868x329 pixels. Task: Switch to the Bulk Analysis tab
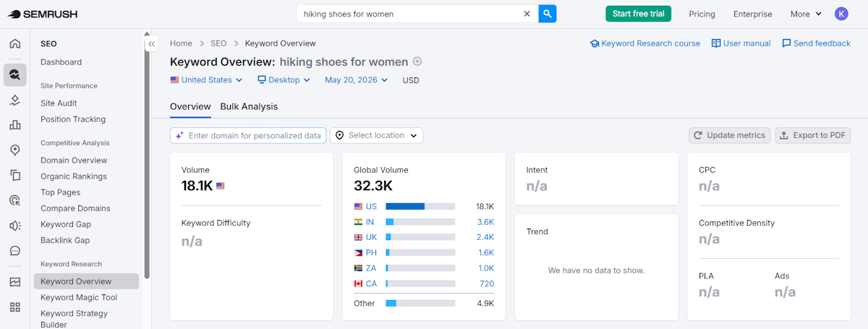(x=249, y=106)
